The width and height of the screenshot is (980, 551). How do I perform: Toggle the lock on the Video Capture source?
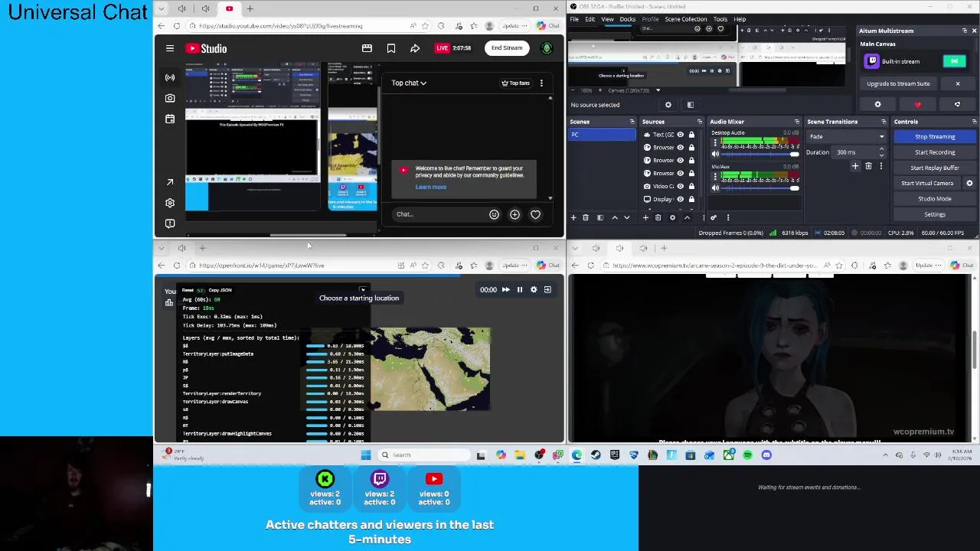point(691,186)
